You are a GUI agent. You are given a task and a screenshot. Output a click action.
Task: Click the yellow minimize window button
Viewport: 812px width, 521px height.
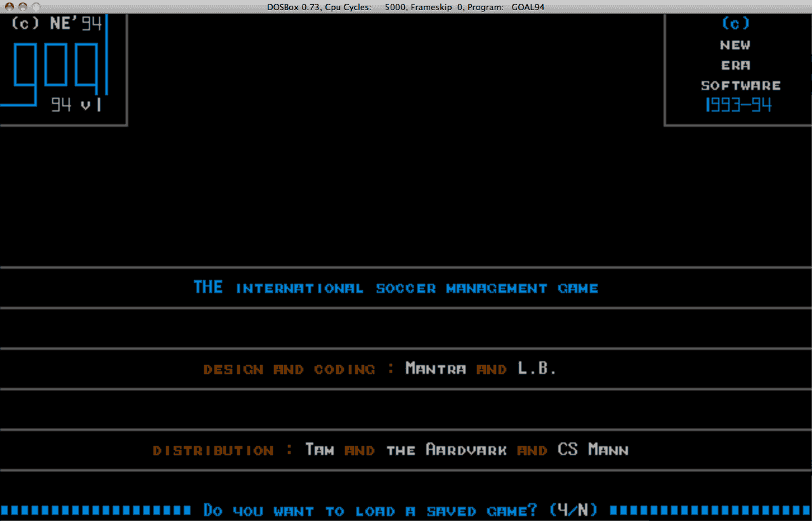22,7
